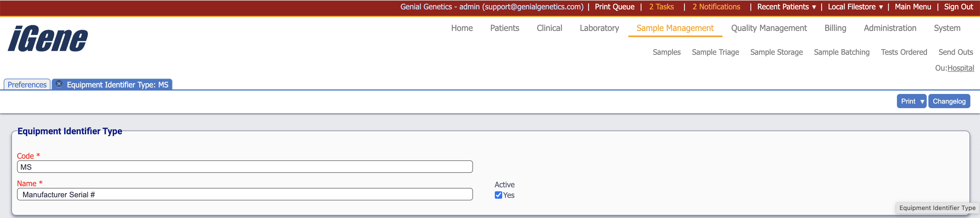Screen dimensions: 980x218
Task: Click Sign Out
Action: [958, 7]
